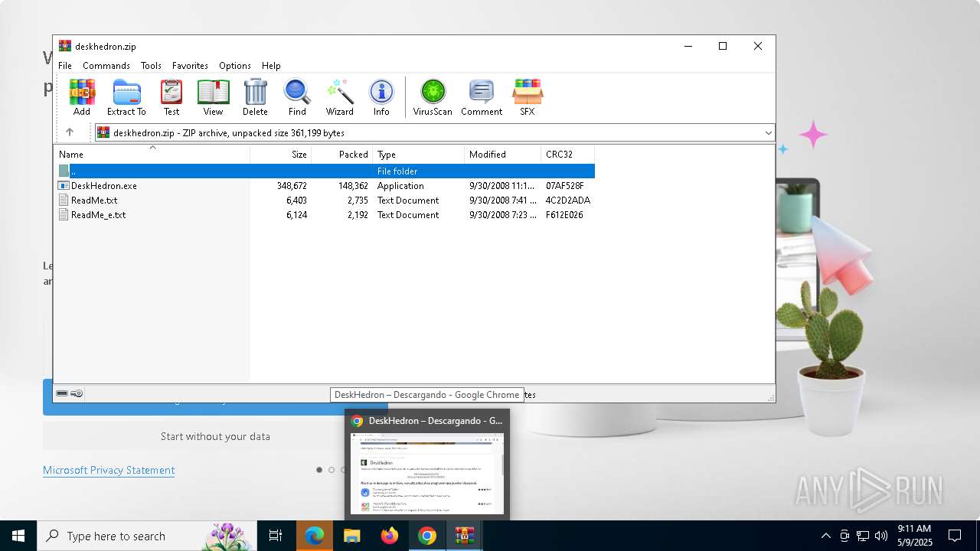Viewport: 980px width, 551px height.
Task: Click the SFX toolbar icon
Action: click(x=528, y=92)
